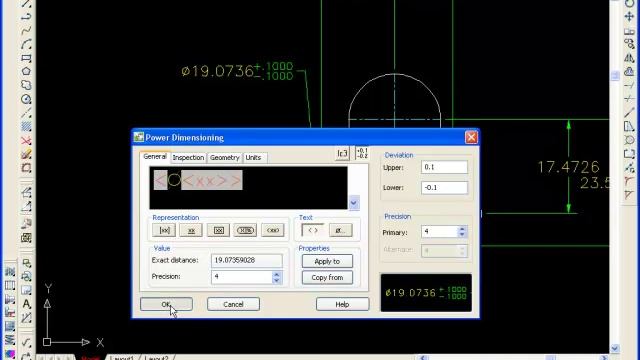The width and height of the screenshot is (640, 360).
Task: Toggle the angle-bracket < > text button
Action: (x=313, y=230)
